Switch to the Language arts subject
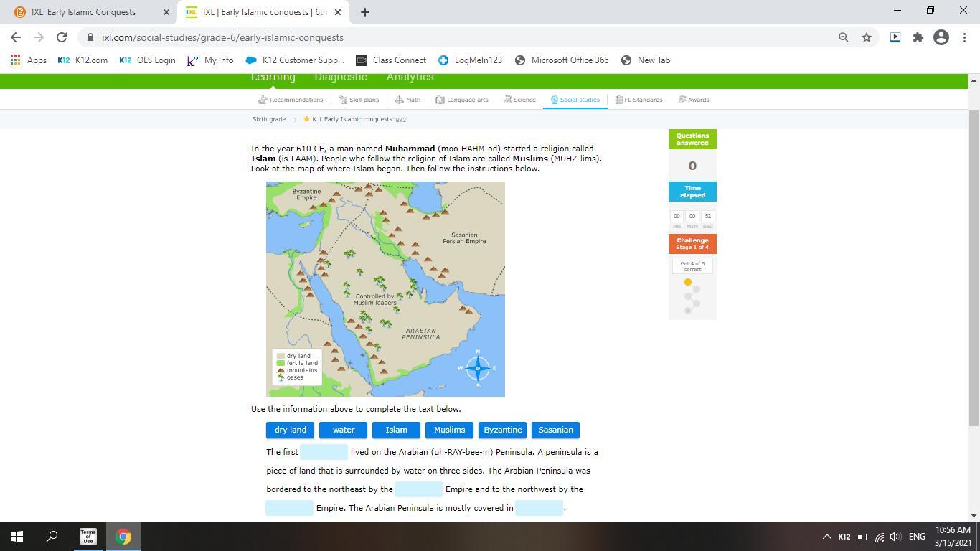This screenshot has width=980, height=551. tap(462, 100)
